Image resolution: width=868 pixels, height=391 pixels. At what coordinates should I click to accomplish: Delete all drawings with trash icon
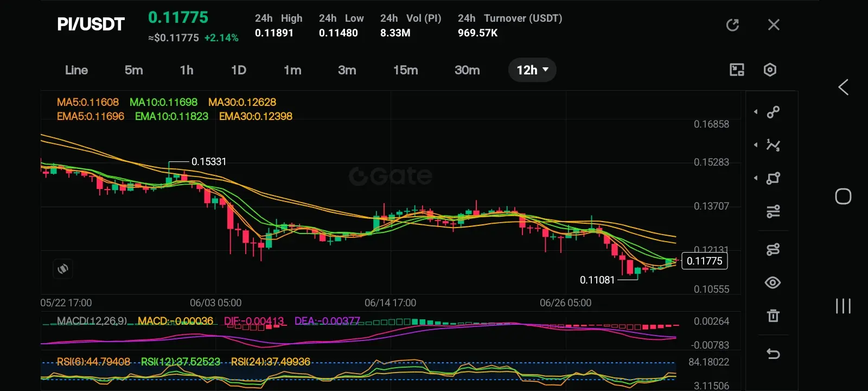click(773, 316)
